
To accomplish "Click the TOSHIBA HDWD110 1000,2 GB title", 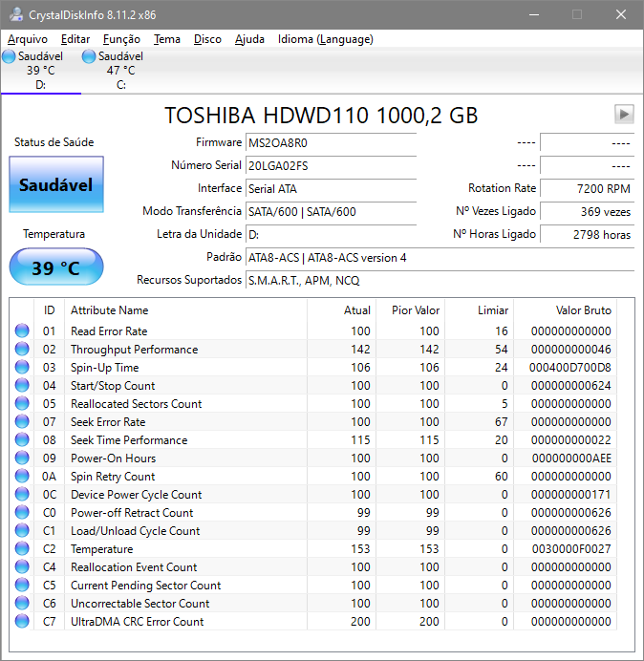I will point(321,116).
